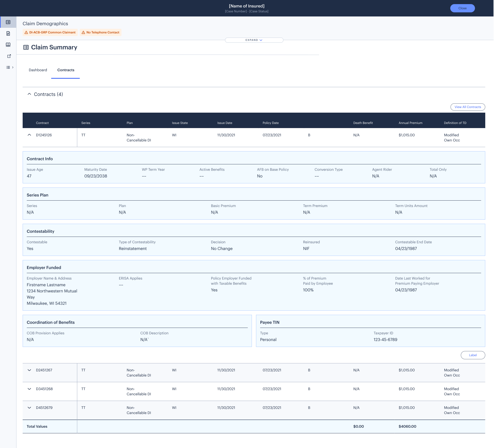The height and width of the screenshot is (448, 494).
Task: Collapse the Contracts (4) section
Action: [29, 94]
